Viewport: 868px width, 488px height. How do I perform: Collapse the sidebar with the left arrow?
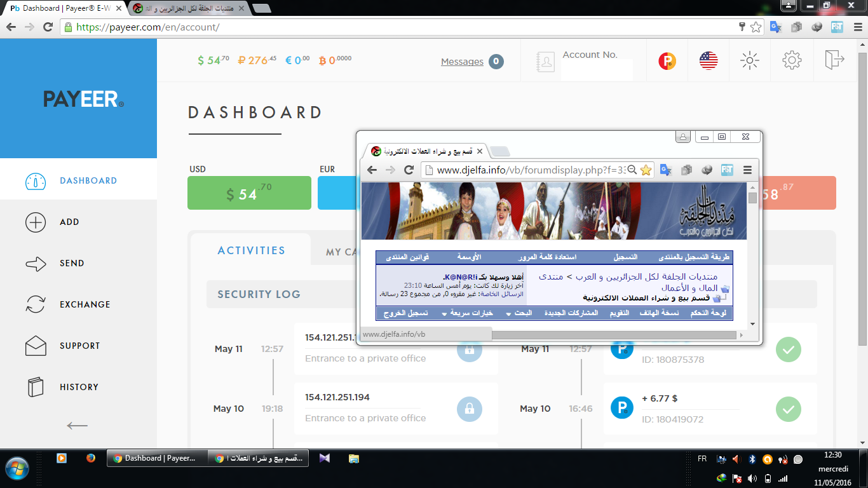(x=78, y=426)
